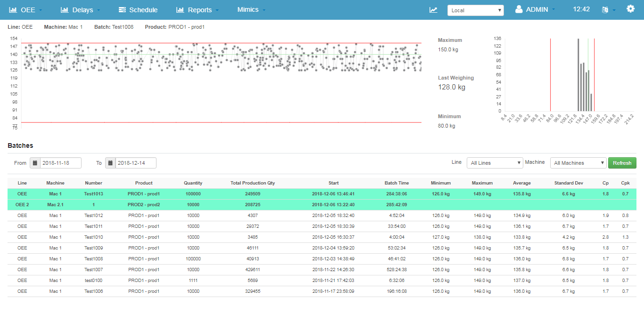
Task: Click the From date input field
Action: click(x=61, y=162)
